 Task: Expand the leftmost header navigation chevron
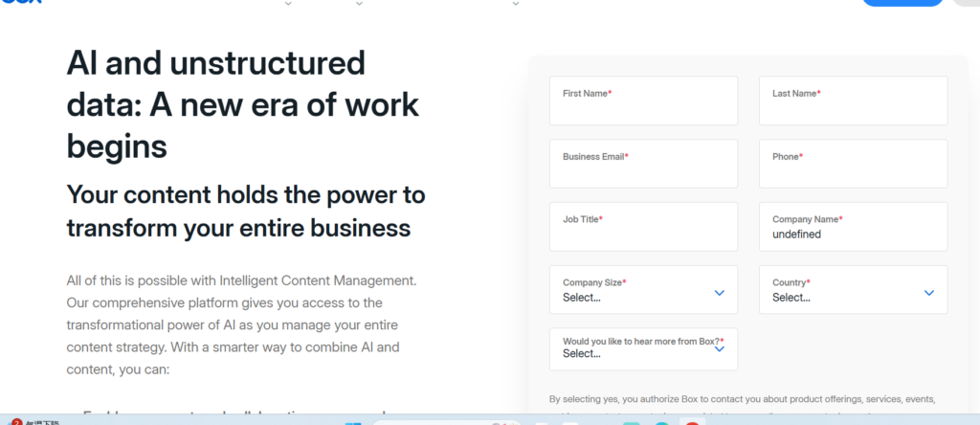click(x=288, y=4)
